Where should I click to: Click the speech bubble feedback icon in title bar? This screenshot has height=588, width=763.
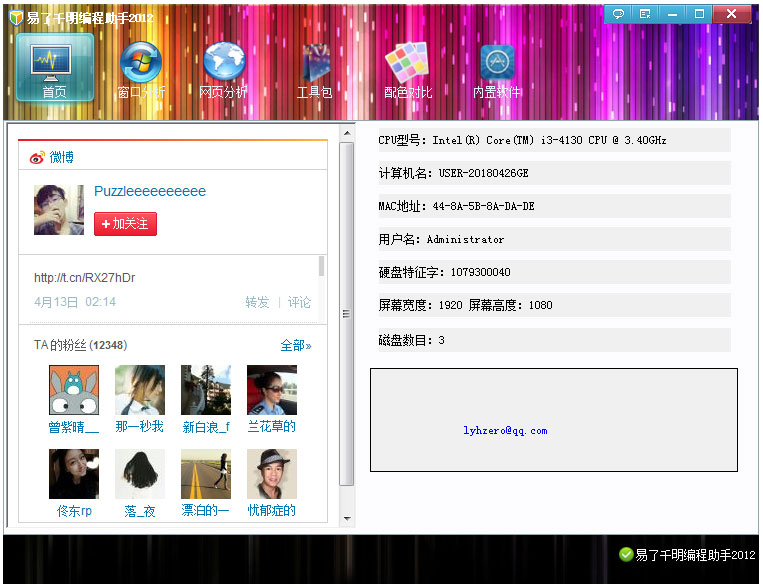(x=618, y=14)
